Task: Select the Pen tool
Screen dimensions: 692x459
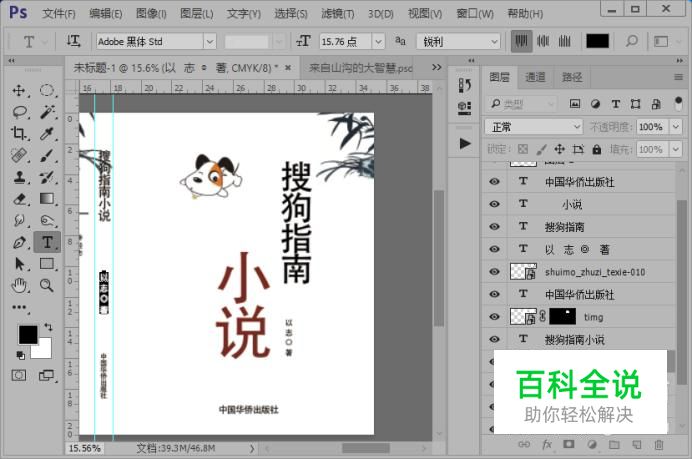Action: pyautogui.click(x=19, y=242)
